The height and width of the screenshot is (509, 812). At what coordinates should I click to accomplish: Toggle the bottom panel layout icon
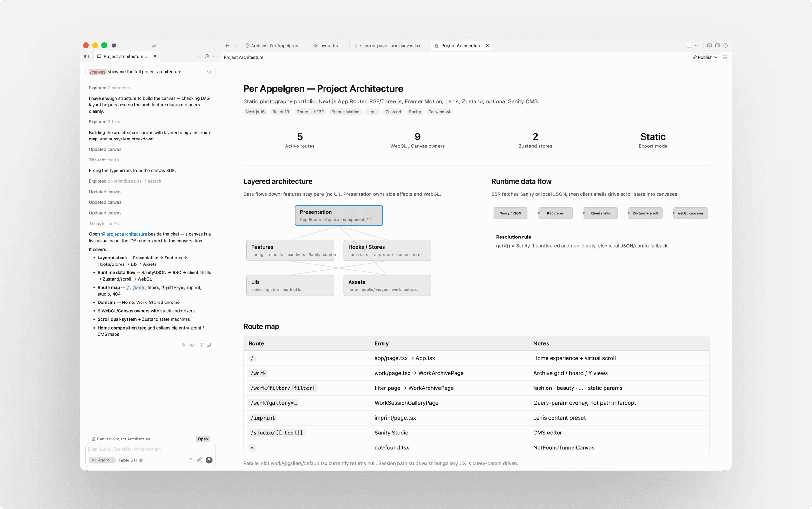pos(709,45)
